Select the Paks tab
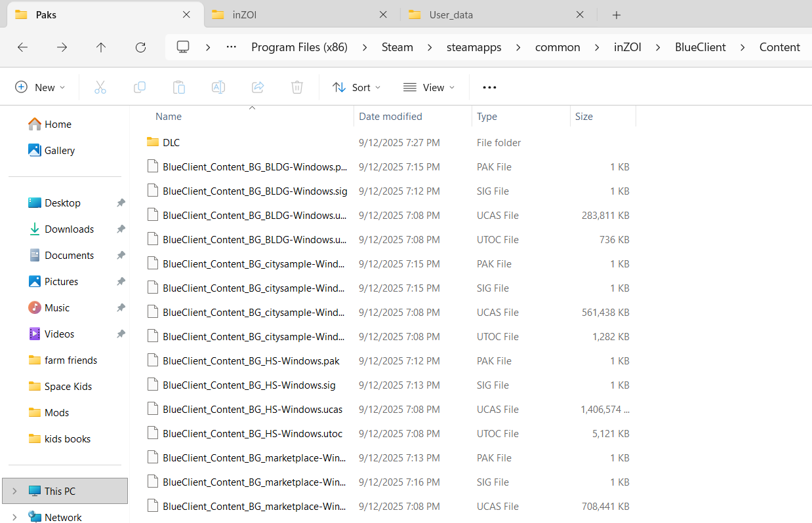Viewport: 812px width, 523px height. [104, 14]
